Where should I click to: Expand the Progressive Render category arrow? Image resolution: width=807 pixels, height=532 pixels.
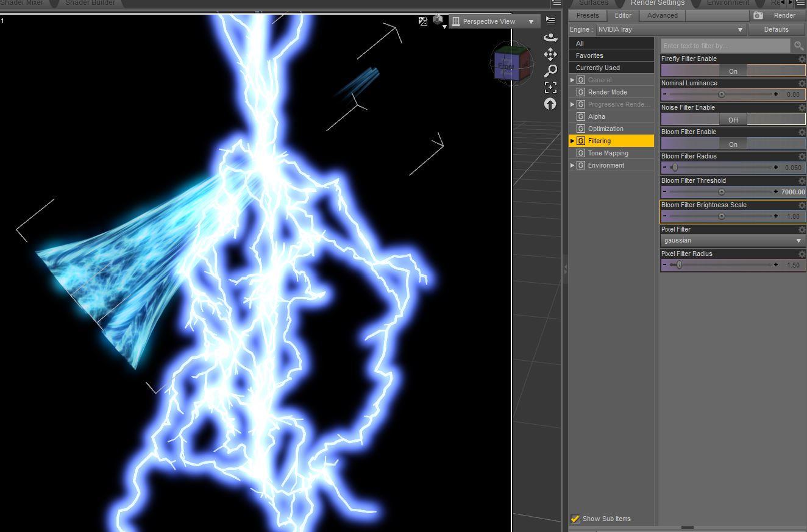click(x=572, y=104)
